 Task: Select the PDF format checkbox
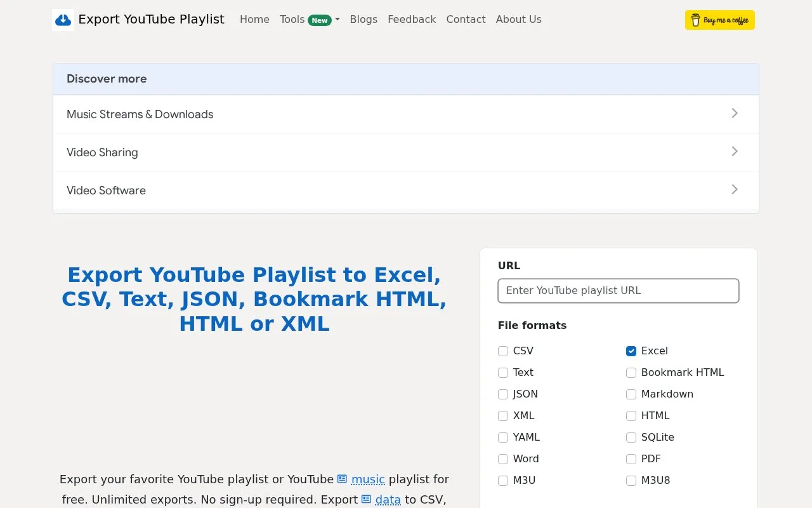point(631,459)
